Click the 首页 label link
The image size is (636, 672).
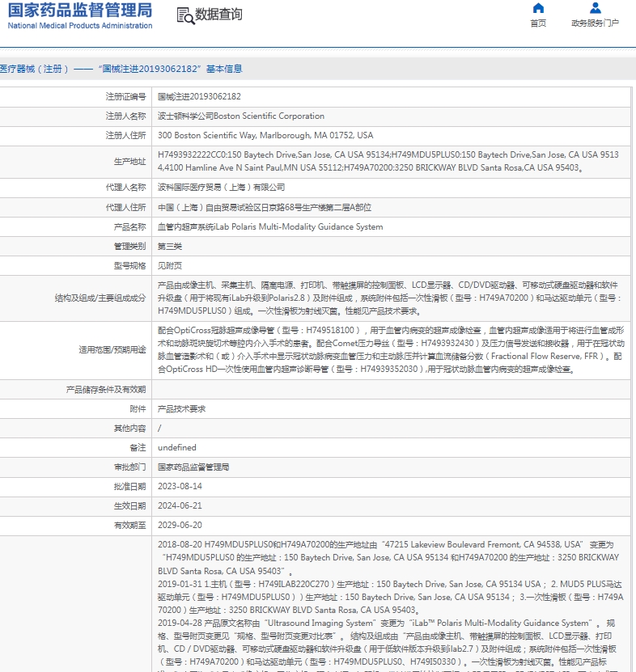pyautogui.click(x=538, y=23)
